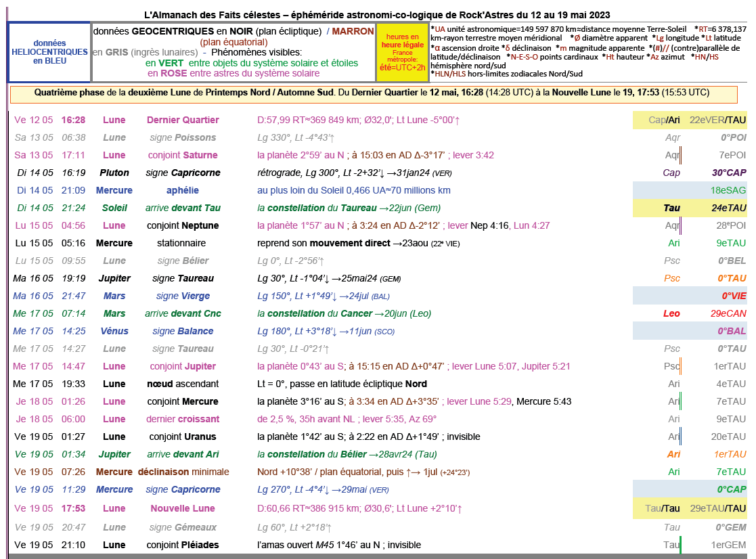Image resolution: width=756 pixels, height=559 pixels.
Task: Select the blue HELIOCENTRIQUES data legend box
Action: [49, 52]
